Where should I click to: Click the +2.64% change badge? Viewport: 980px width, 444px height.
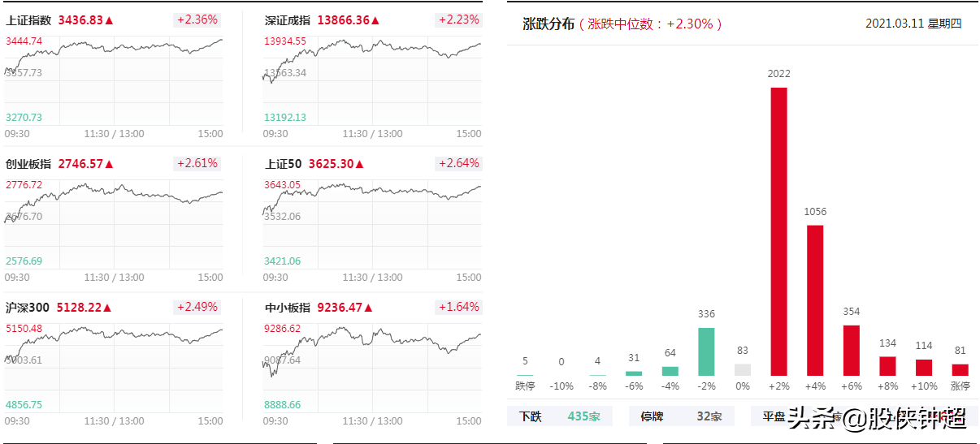458,164
